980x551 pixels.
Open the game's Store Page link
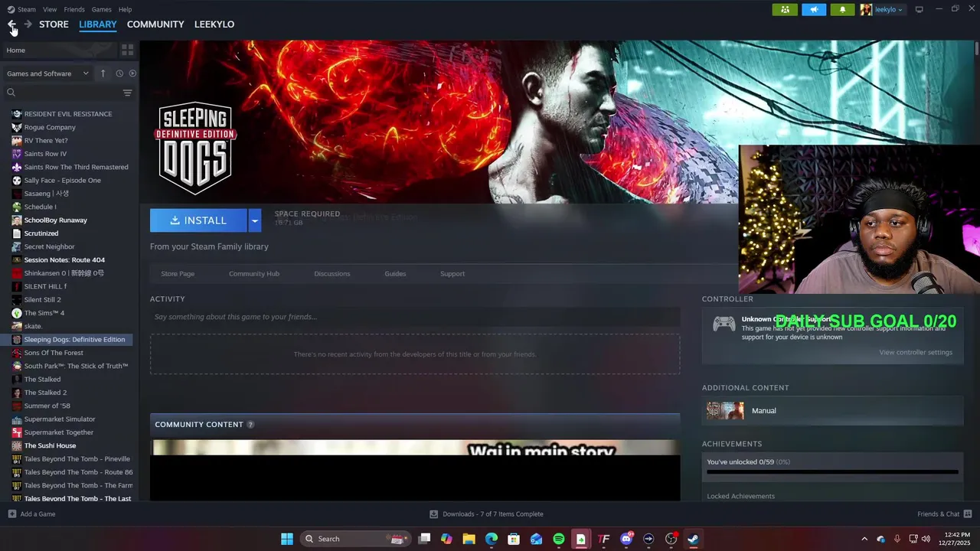(178, 273)
